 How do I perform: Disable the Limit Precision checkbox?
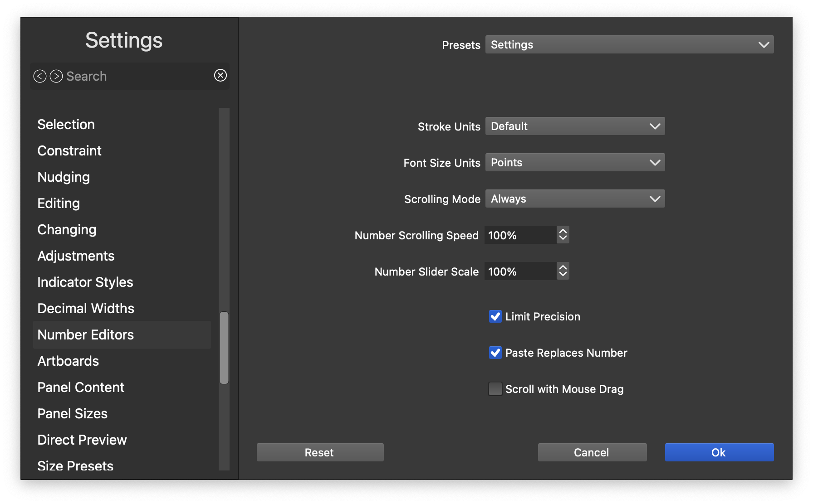tap(495, 316)
